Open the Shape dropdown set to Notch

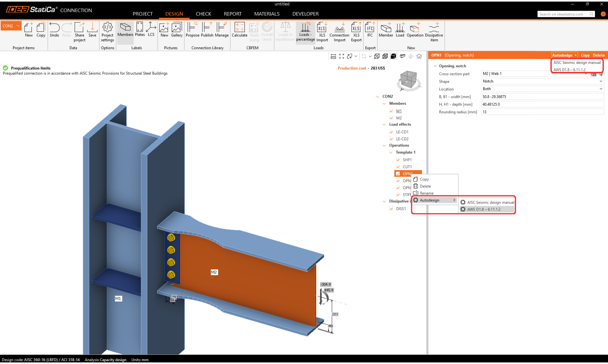coord(542,81)
